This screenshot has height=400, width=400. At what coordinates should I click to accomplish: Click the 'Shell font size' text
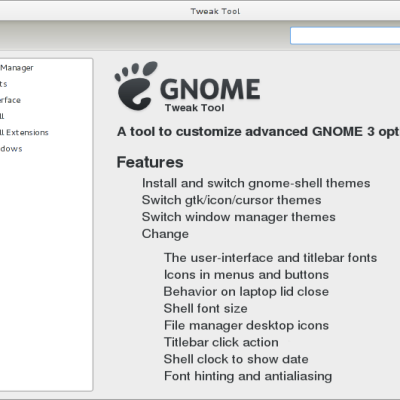(206, 308)
